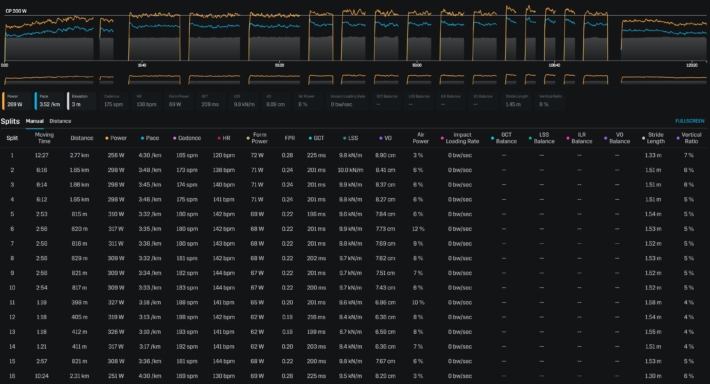Select split 8 distance 829 m

click(79, 259)
